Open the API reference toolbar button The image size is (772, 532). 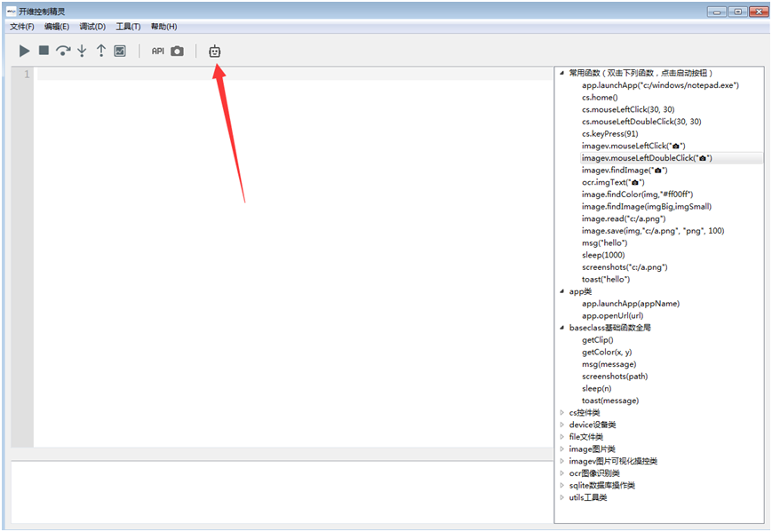[157, 51]
